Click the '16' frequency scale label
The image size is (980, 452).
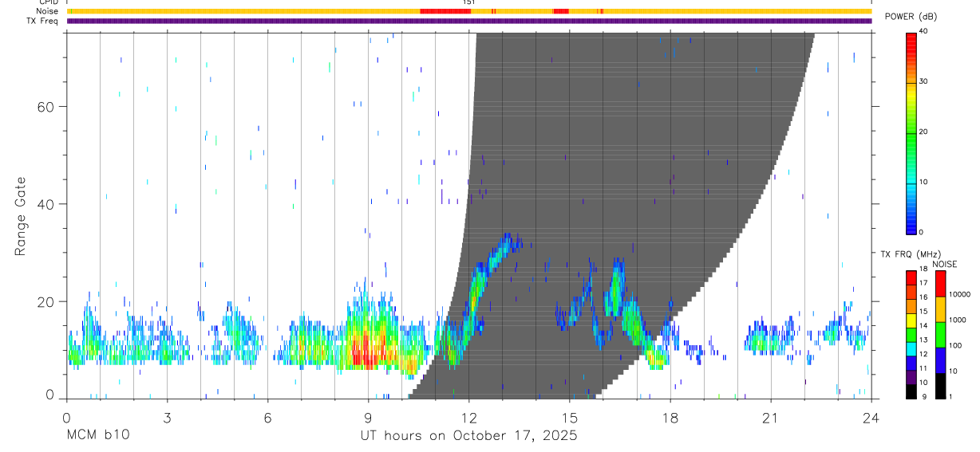(x=924, y=297)
